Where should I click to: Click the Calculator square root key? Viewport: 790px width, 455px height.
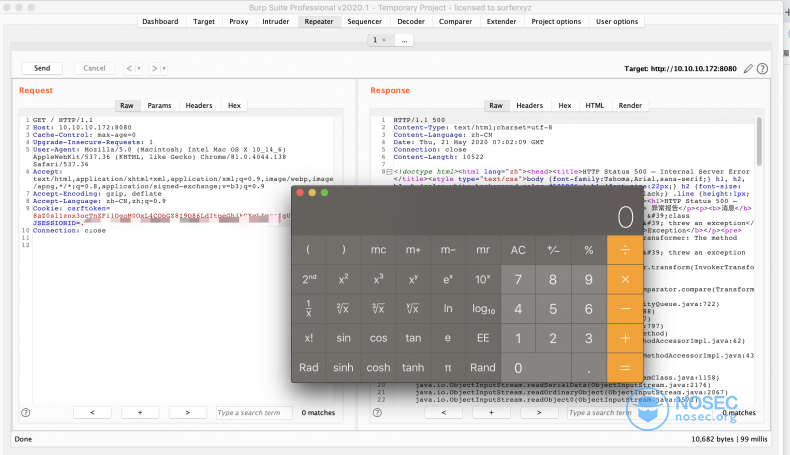pos(343,308)
